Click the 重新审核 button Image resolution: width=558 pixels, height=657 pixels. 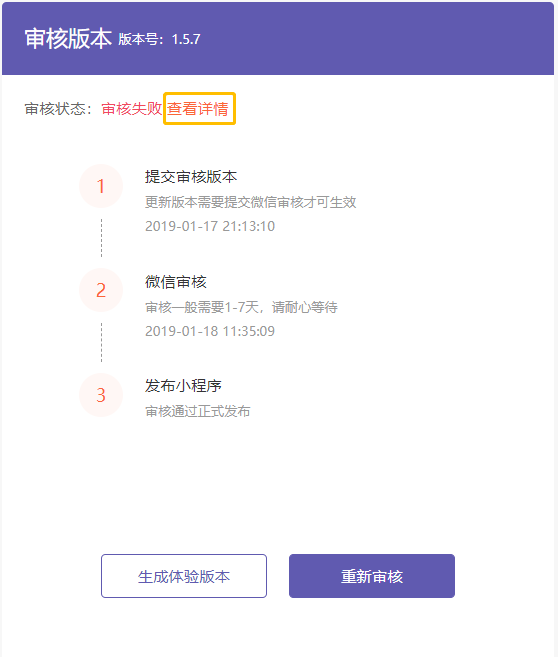372,576
